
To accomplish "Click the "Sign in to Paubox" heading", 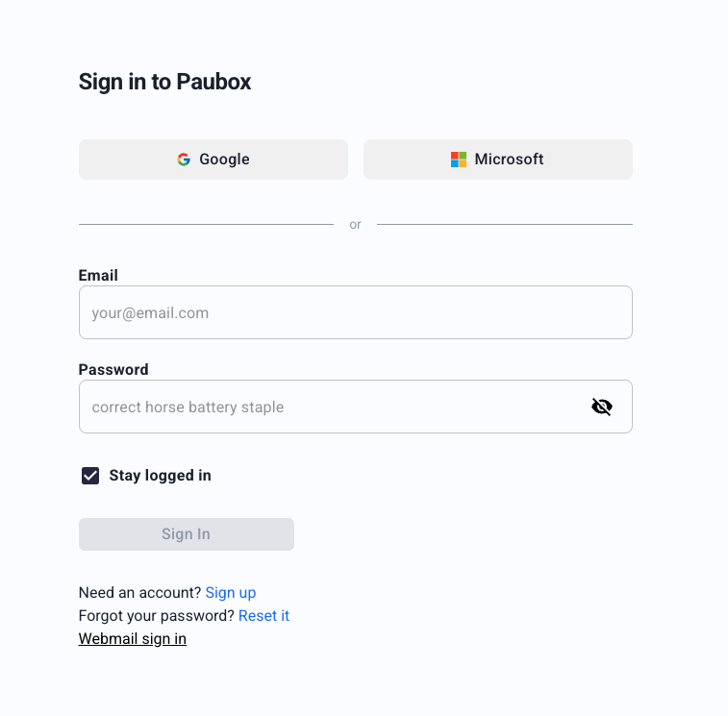I will coord(164,82).
